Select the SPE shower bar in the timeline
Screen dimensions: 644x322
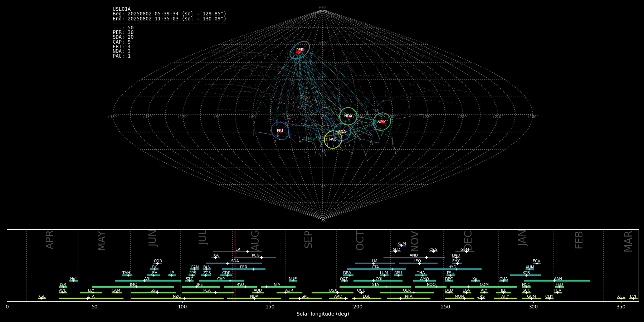click(x=305, y=298)
